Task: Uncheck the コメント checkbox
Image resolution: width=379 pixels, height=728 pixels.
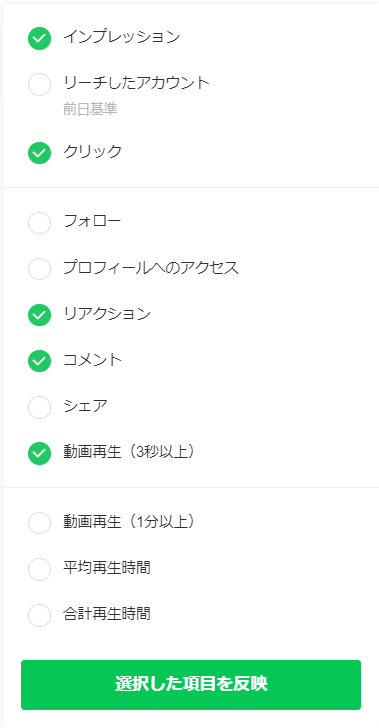Action: tap(39, 361)
